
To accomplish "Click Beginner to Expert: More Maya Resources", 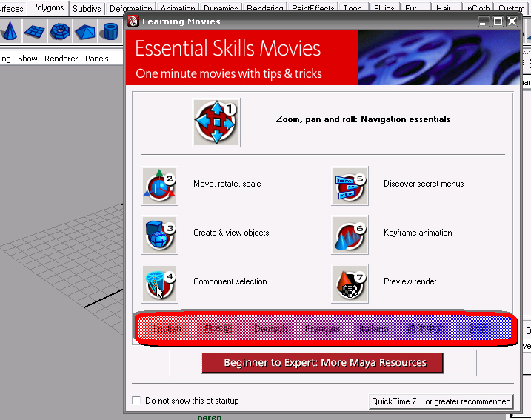I will [323, 363].
